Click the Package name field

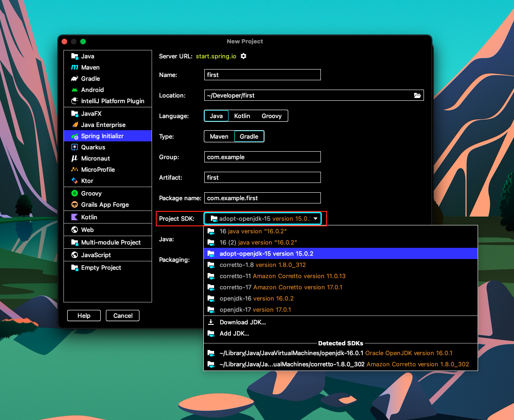tap(262, 198)
